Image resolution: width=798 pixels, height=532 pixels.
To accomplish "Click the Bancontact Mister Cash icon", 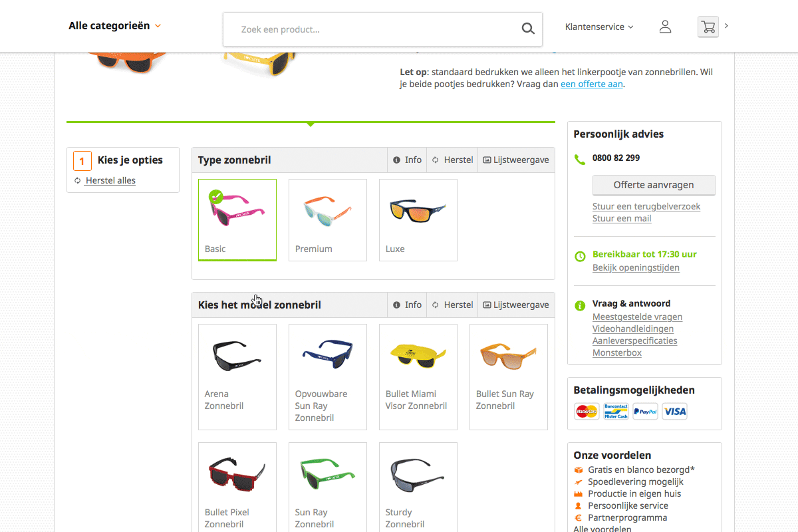I will [616, 412].
